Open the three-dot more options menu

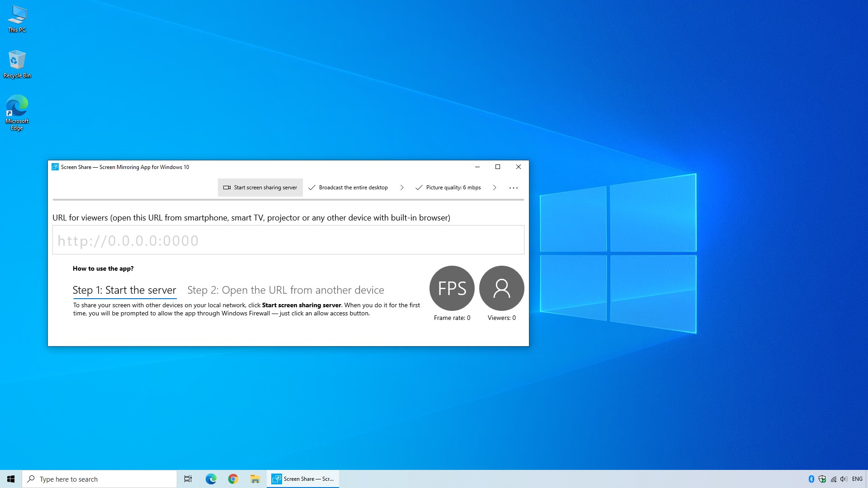tap(513, 188)
